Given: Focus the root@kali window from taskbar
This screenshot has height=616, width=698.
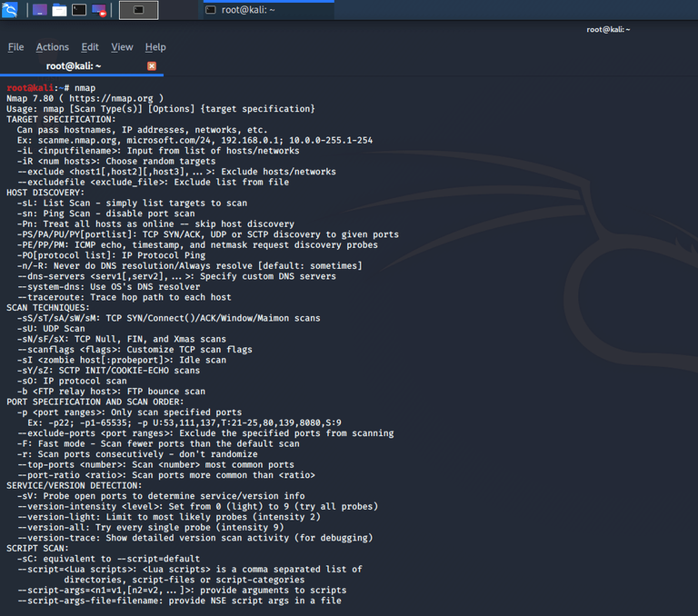Looking at the screenshot, I should tap(269, 10).
